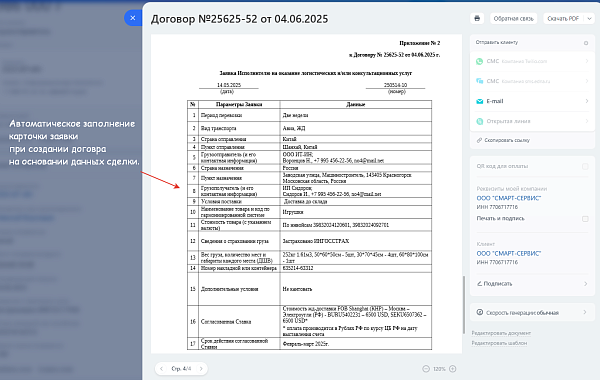Open Скорость генерации: обычная setting

pyautogui.click(x=532, y=312)
